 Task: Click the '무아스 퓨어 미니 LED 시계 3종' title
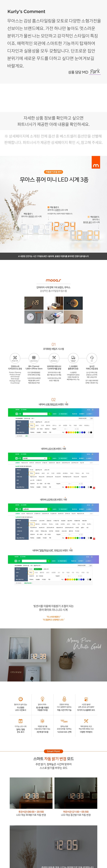[54, 180]
